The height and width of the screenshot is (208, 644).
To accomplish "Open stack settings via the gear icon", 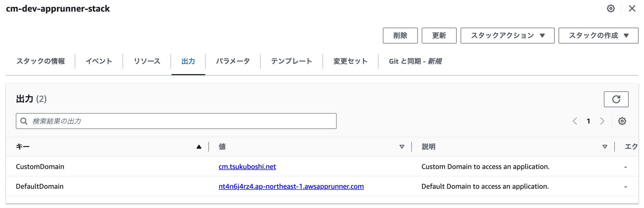I will [610, 8].
